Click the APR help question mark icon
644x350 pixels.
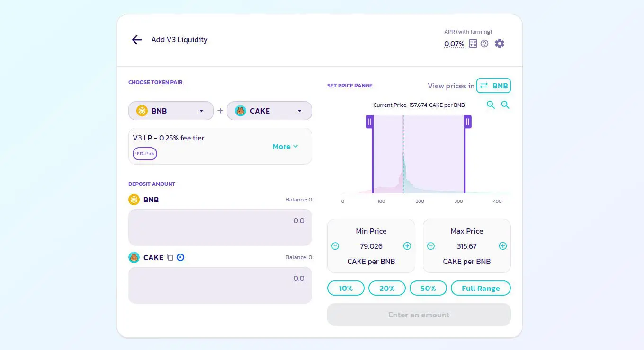484,44
